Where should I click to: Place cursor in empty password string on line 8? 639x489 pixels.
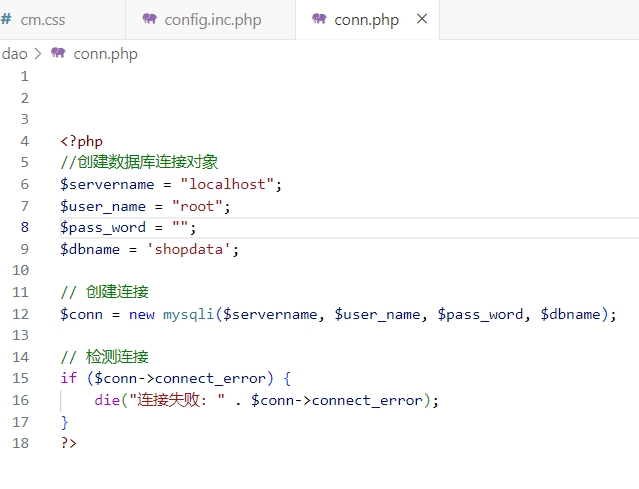click(180, 225)
